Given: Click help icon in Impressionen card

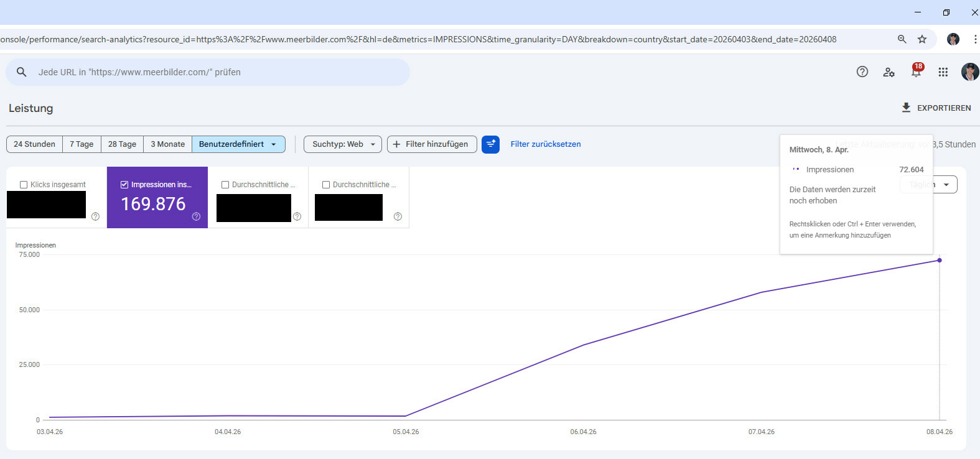Looking at the screenshot, I should click(196, 216).
